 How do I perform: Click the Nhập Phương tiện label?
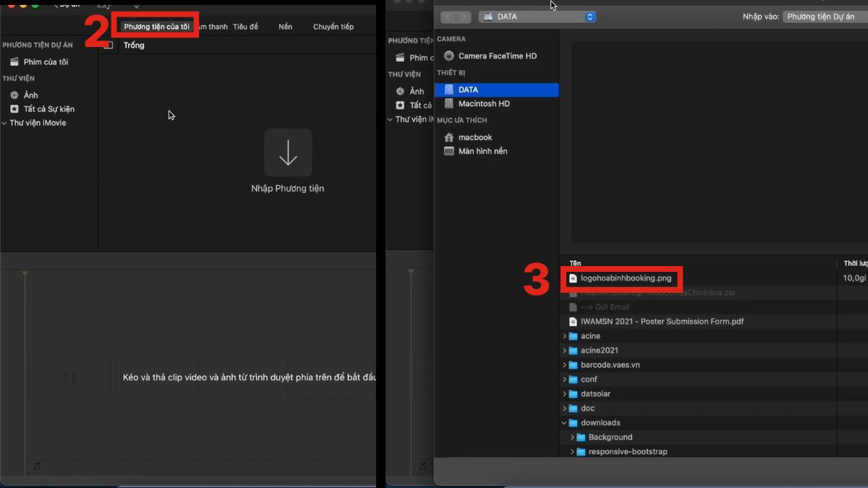[x=288, y=189]
